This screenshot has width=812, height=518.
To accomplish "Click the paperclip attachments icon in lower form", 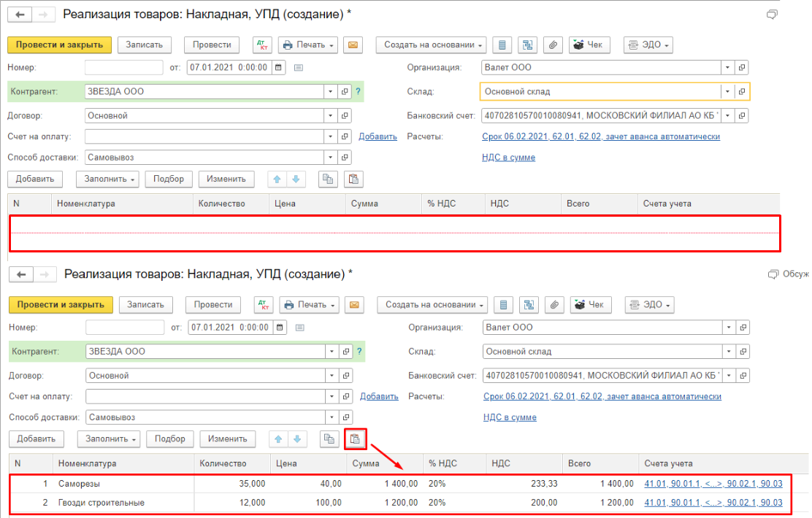I will coord(554,304).
